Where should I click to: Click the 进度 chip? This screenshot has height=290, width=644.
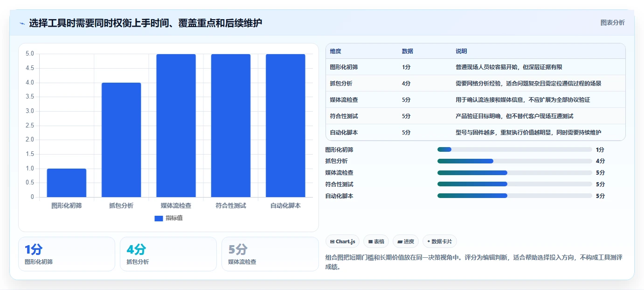tap(406, 241)
